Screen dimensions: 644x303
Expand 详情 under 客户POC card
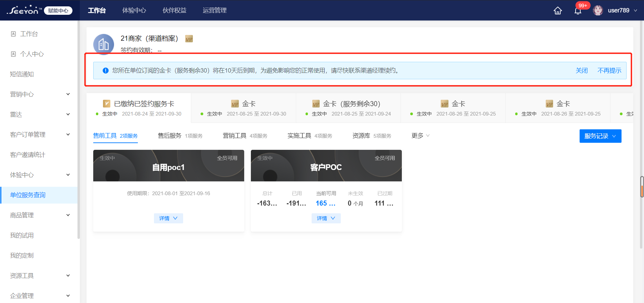[326, 218]
